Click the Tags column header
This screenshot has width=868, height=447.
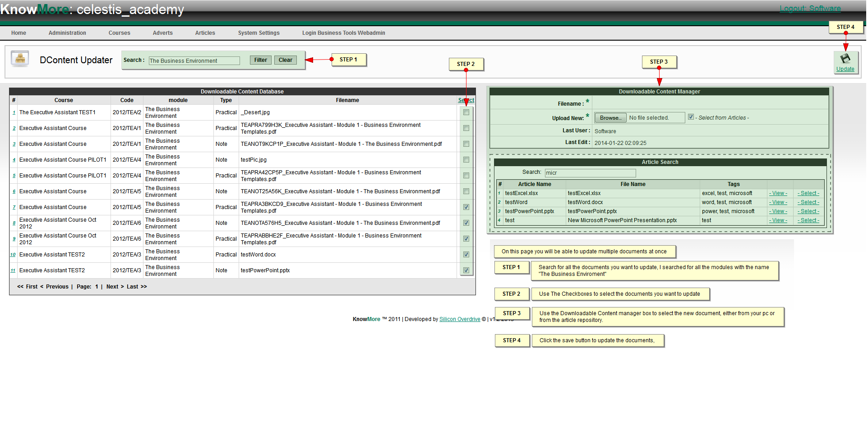734,184
